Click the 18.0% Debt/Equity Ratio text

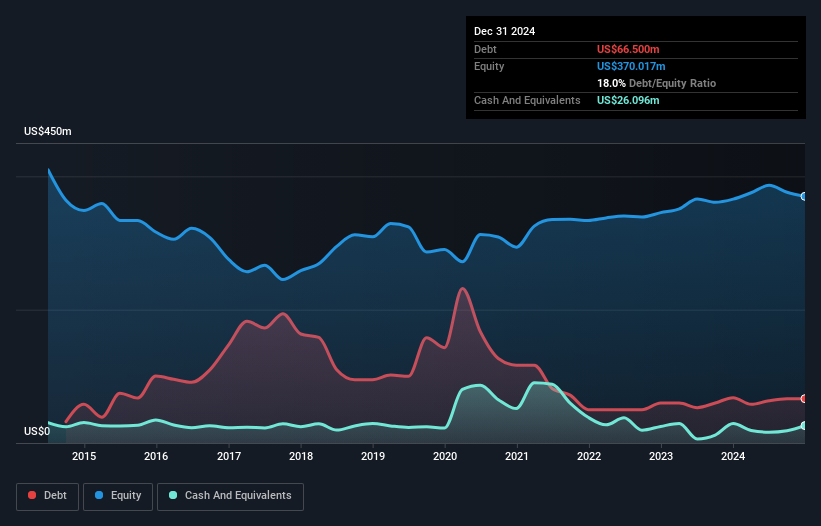coord(656,83)
